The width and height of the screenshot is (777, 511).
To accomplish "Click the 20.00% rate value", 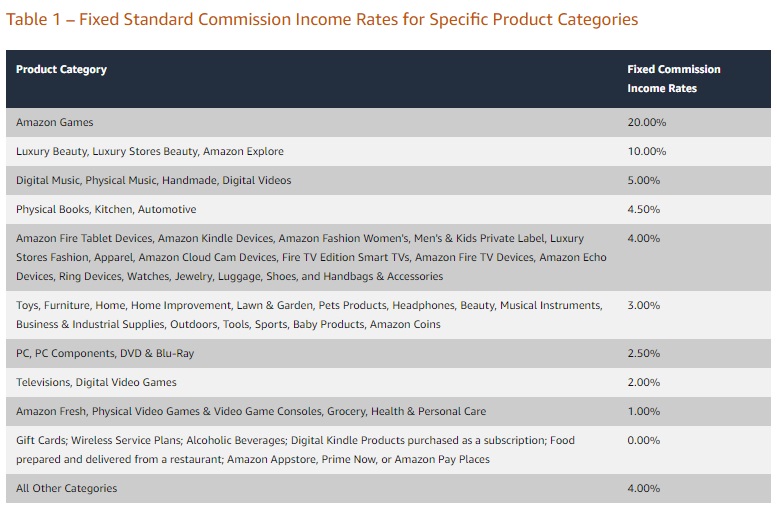I will click(647, 122).
